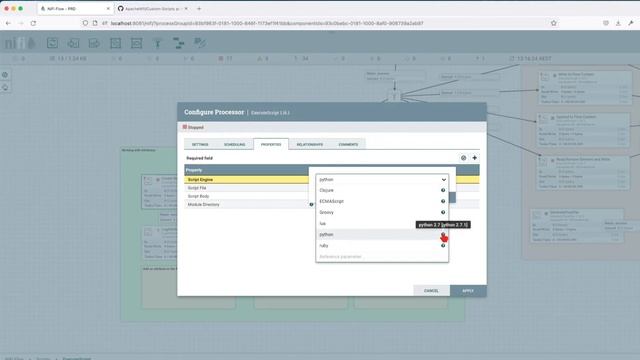Show info icon for Groovy option
This screenshot has width=640, height=360.
coord(443,212)
